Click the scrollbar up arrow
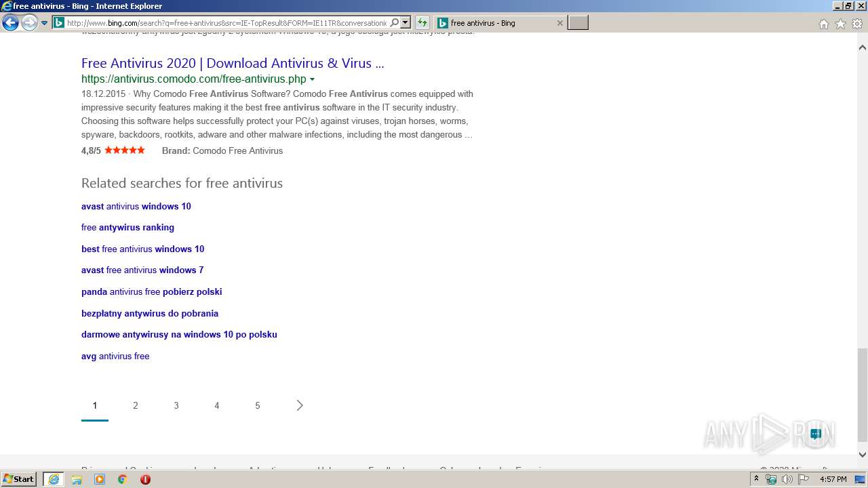Screen dimensions: 868x488 (x=863, y=47)
